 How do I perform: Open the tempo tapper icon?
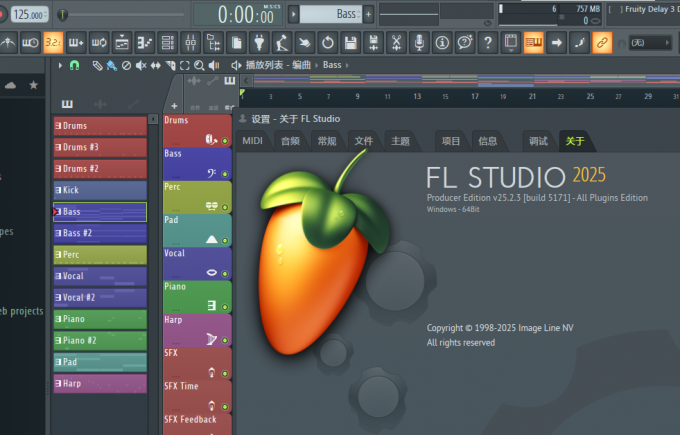coord(282,43)
